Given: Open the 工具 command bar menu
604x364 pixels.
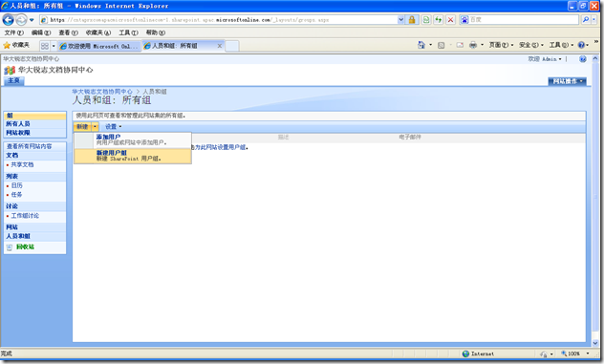Looking at the screenshot, I should (x=561, y=45).
